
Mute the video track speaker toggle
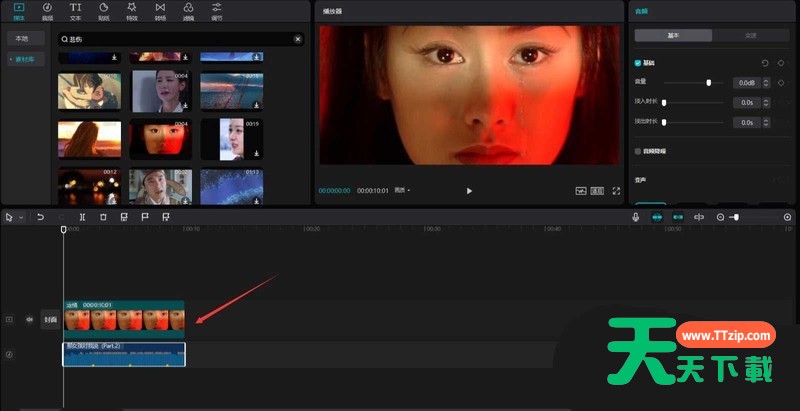click(x=29, y=320)
